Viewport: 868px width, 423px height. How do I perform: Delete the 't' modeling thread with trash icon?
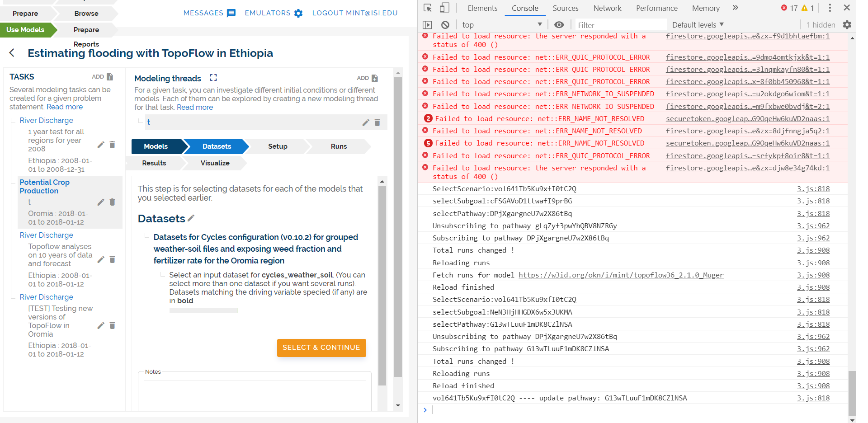[377, 122]
